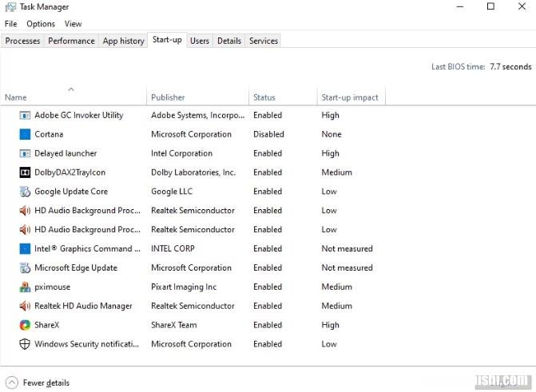Click the Google Update Core icon
The width and height of the screenshot is (536, 392).
(25, 192)
